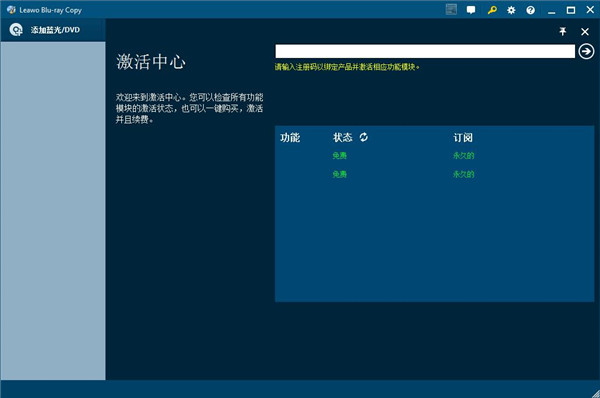Click the 功能 column header
The height and width of the screenshot is (398, 600).
pos(290,137)
